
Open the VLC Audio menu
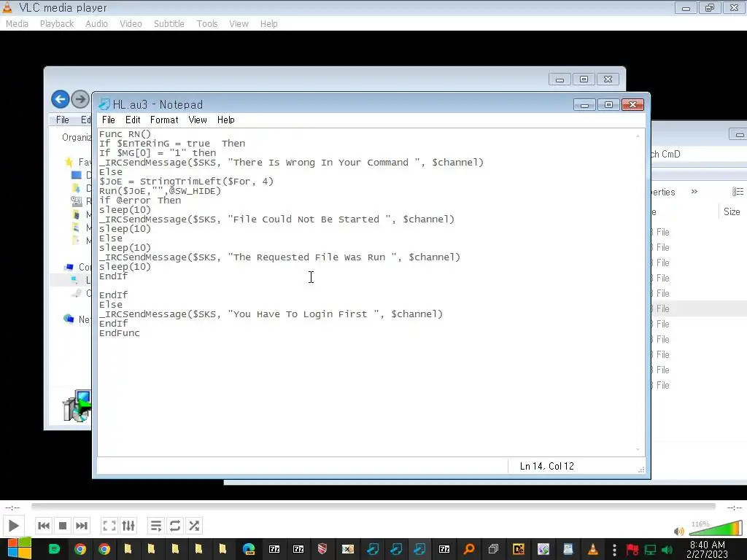(x=96, y=24)
